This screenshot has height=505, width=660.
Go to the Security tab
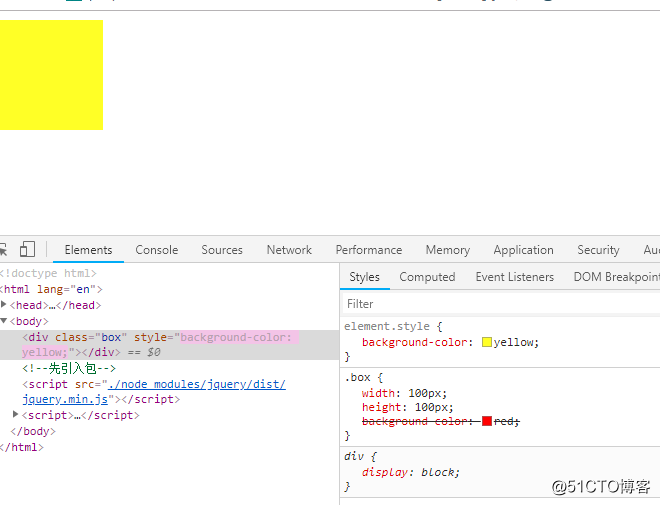(598, 250)
